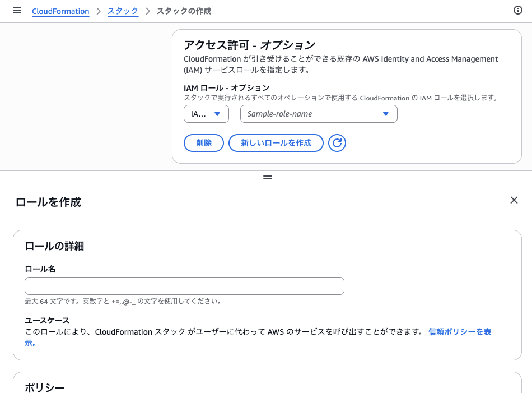Click inside the ロール名 text field
532x393 pixels.
(184, 286)
